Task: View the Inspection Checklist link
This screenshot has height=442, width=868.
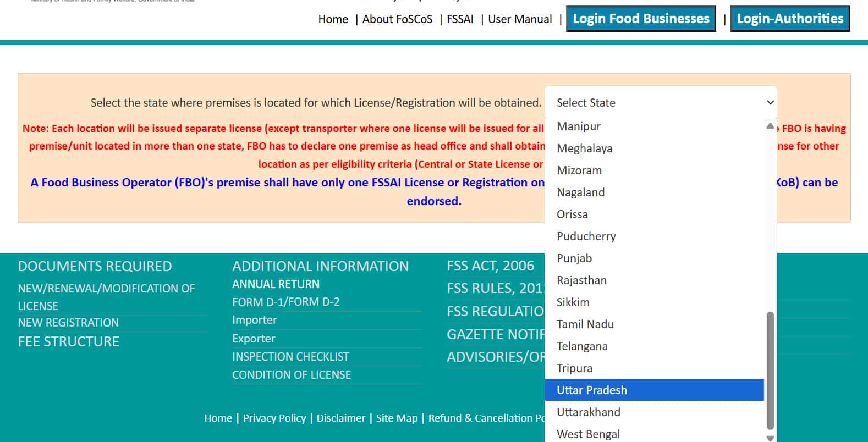Action: click(290, 357)
